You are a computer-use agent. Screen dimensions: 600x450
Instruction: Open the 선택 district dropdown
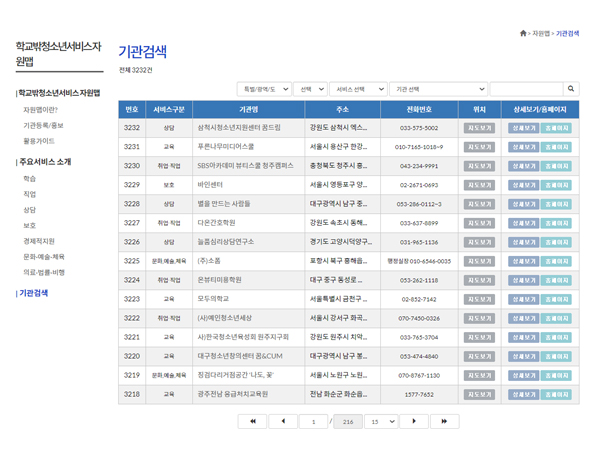click(x=310, y=89)
